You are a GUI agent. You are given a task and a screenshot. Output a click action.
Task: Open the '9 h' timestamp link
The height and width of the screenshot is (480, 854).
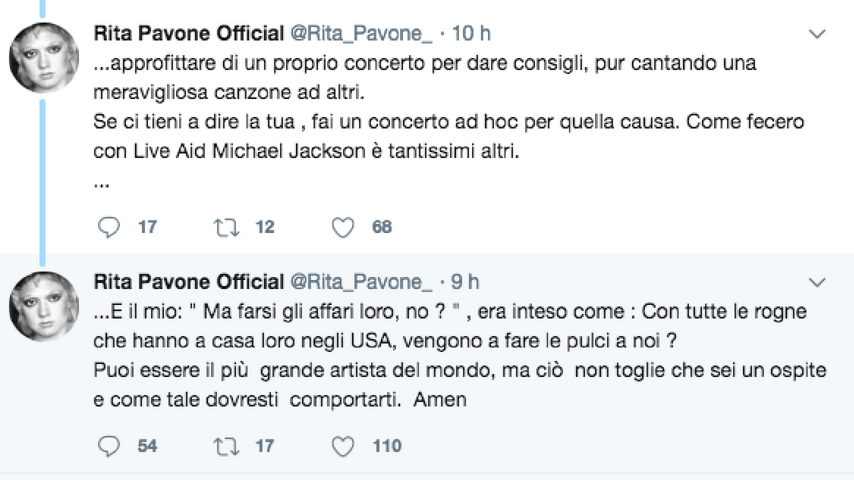click(465, 281)
